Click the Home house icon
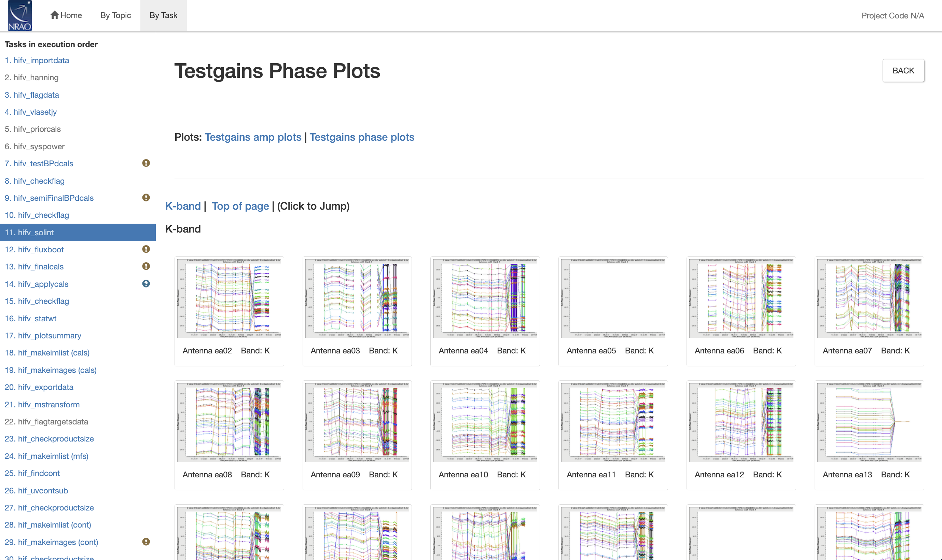 click(54, 15)
